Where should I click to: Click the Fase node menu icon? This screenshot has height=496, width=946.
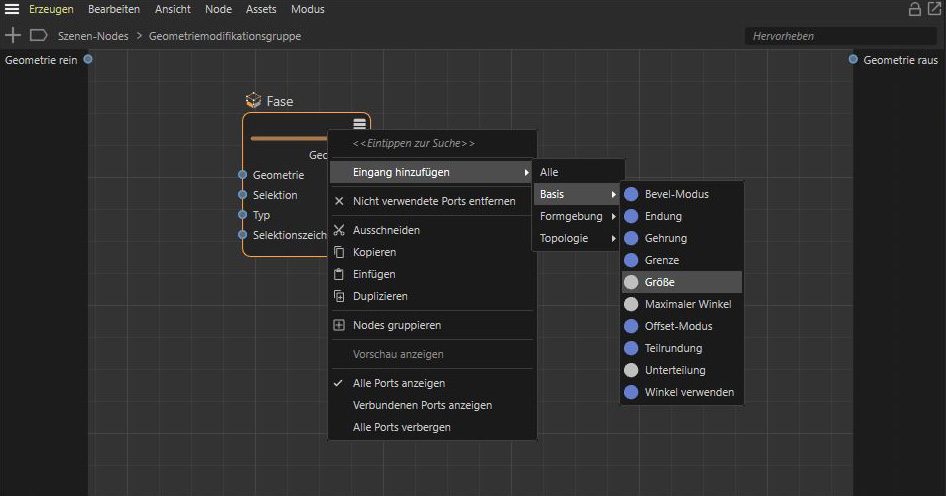coord(359,124)
